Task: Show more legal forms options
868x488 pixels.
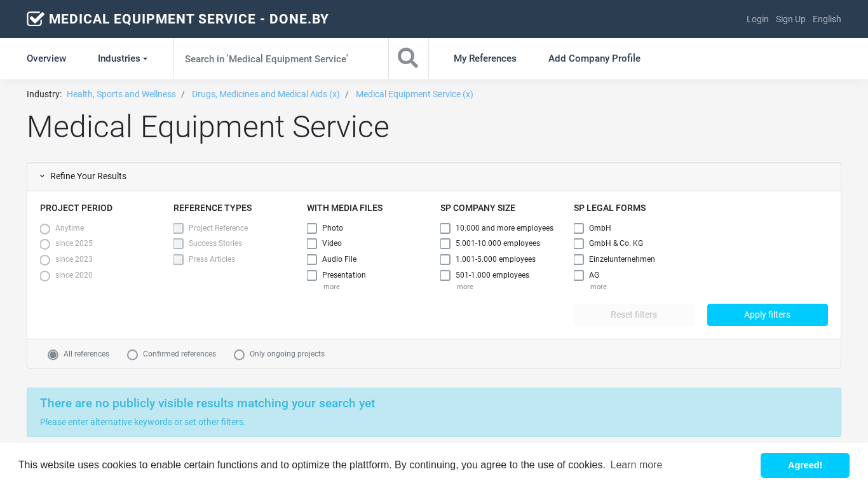Action: (x=598, y=287)
